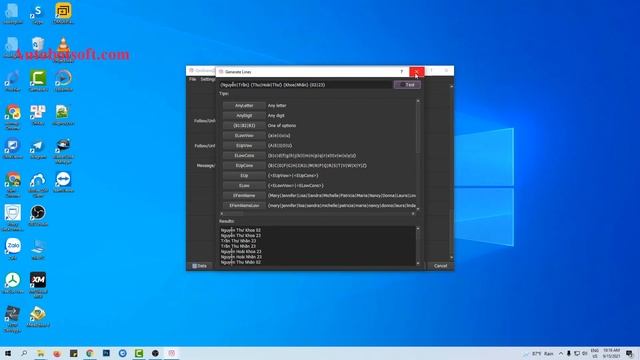Click the Test button in Generate Lines
The height and width of the screenshot is (360, 640).
[407, 84]
